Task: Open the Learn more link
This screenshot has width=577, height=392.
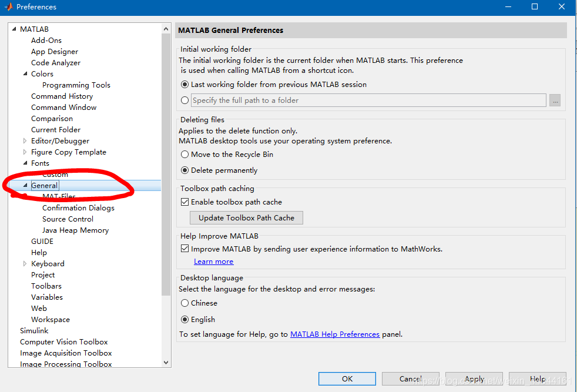Action: click(213, 262)
